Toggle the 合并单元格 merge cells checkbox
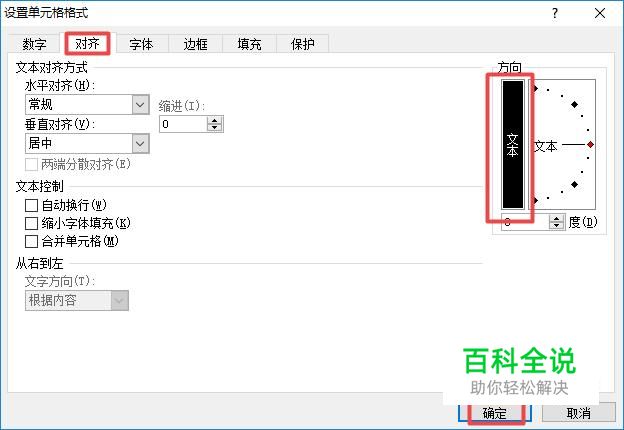The width and height of the screenshot is (624, 430). pos(31,241)
